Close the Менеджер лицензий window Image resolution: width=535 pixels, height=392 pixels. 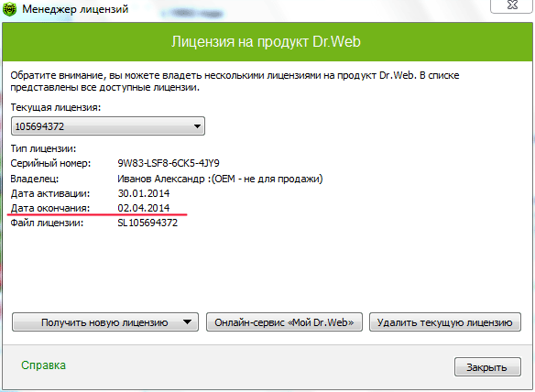(511, 5)
